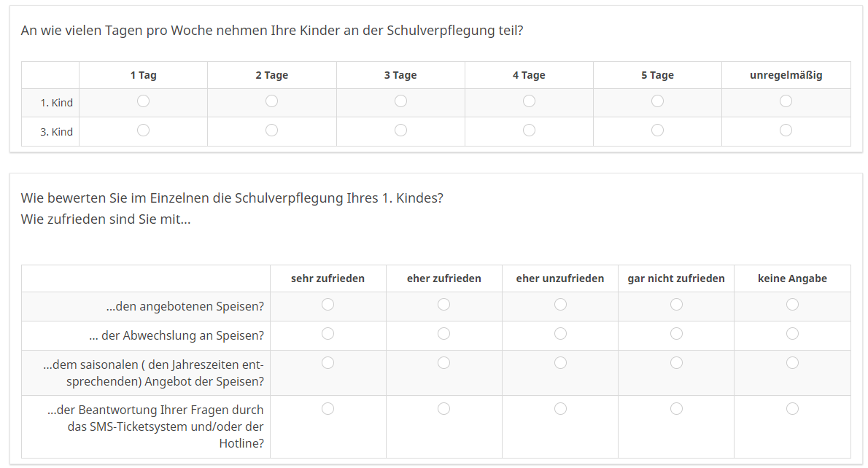Image resolution: width=868 pixels, height=468 pixels.
Task: Rate SMS-Ticketsystem Beantwortung as eher zufrieden
Action: [x=444, y=409]
